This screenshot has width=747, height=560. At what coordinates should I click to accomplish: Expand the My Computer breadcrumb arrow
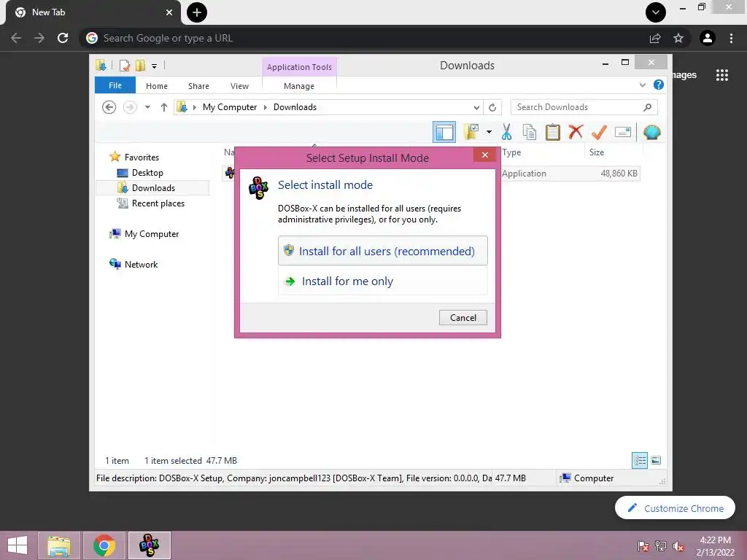point(266,108)
